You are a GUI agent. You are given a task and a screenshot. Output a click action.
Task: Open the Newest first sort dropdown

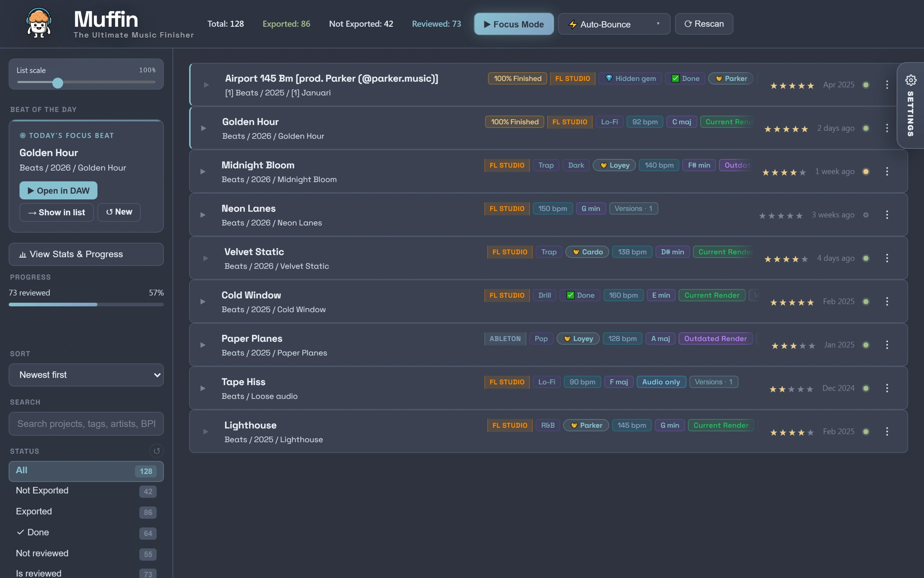pos(86,375)
